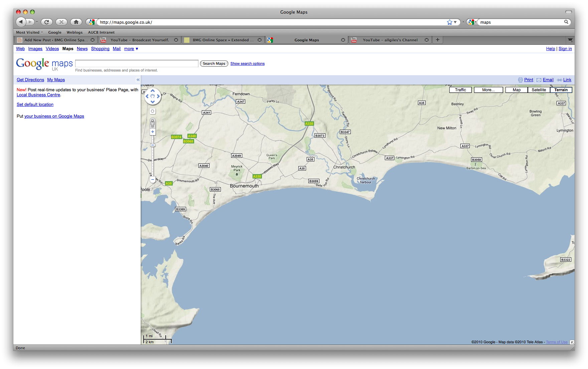Zoom out with the bottom minus button

[x=153, y=179]
